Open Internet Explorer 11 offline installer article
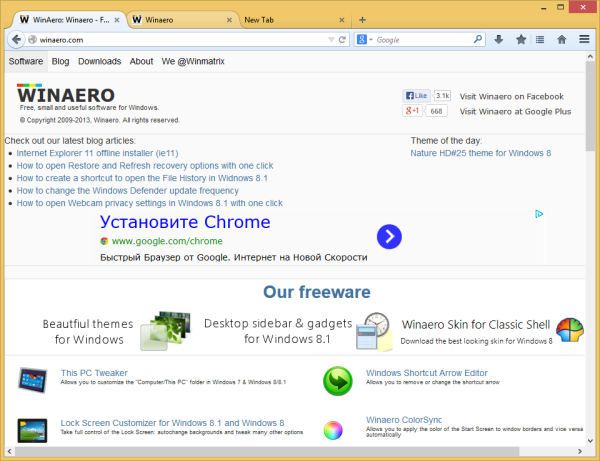600x461 pixels. click(97, 153)
